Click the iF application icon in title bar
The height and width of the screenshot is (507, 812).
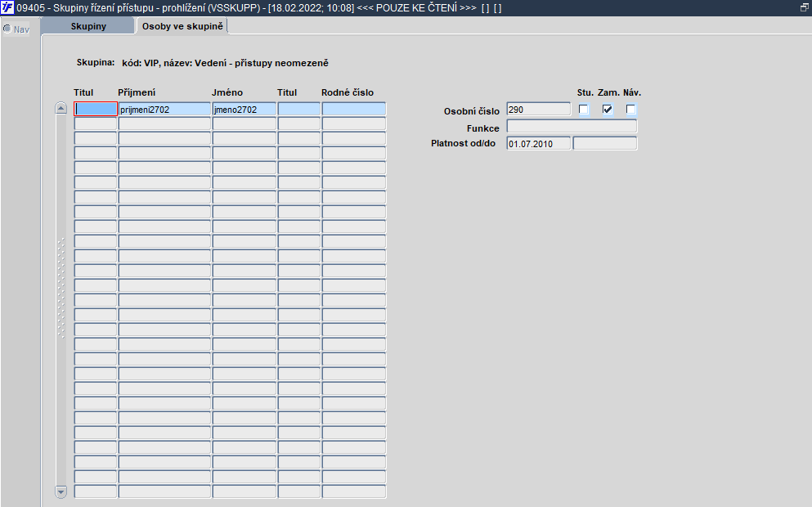(x=7, y=7)
